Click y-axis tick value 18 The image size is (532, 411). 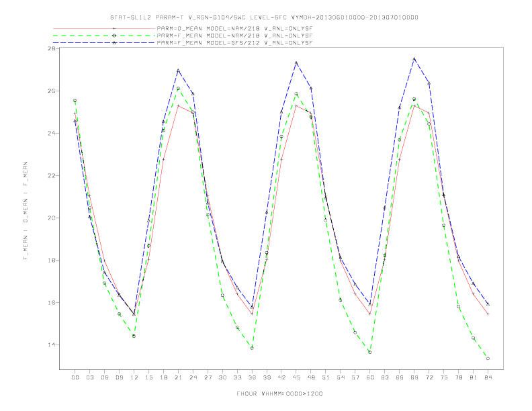point(52,260)
